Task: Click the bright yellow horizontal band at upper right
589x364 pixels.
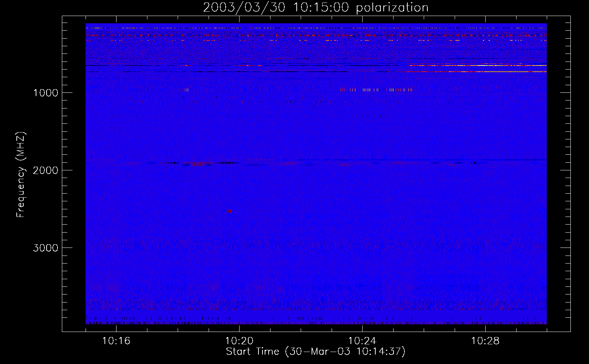Action: pos(478,66)
